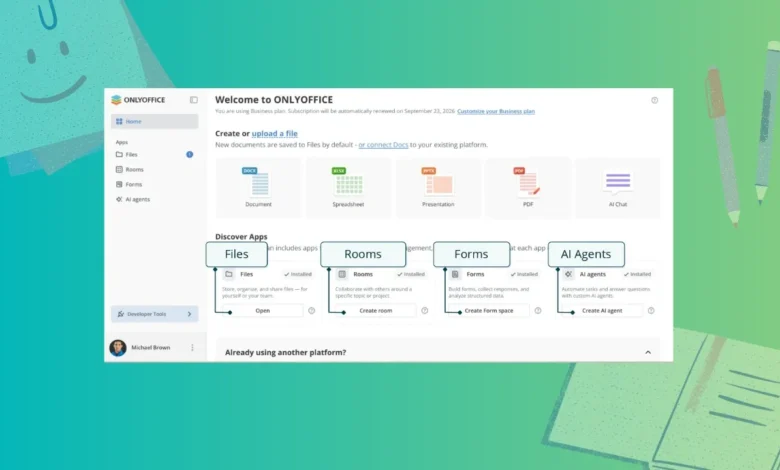780x470 pixels.
Task: Click the Open button in the Files card
Action: [x=263, y=311]
